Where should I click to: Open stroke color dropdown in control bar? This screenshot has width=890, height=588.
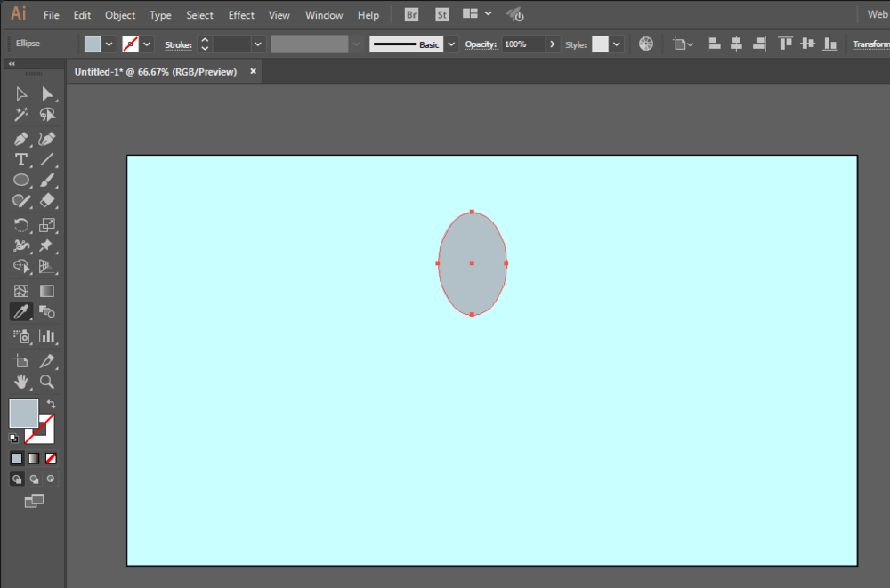pos(147,44)
